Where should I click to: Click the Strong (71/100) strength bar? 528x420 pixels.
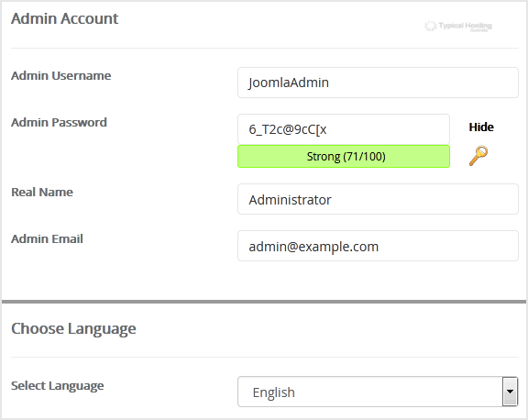tap(344, 156)
